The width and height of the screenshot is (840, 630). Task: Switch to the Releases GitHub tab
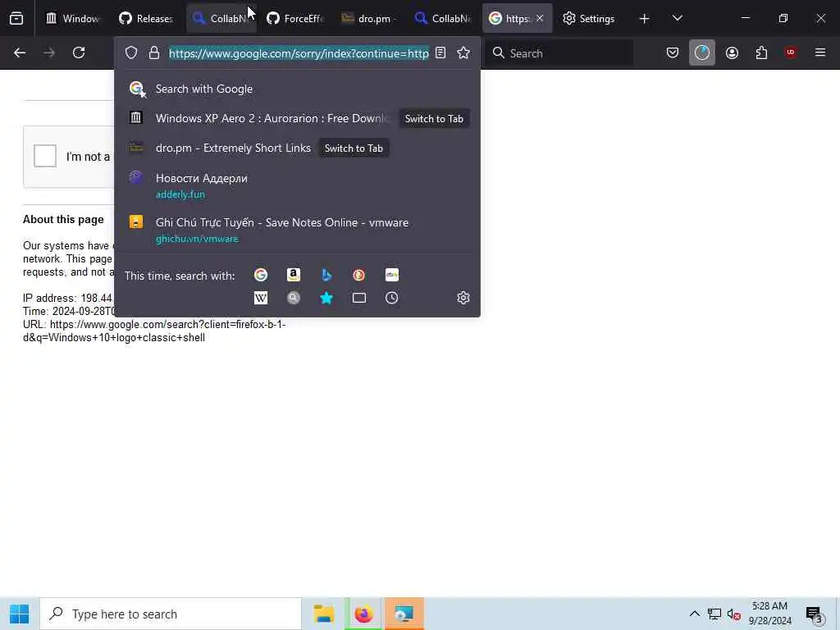click(x=146, y=19)
